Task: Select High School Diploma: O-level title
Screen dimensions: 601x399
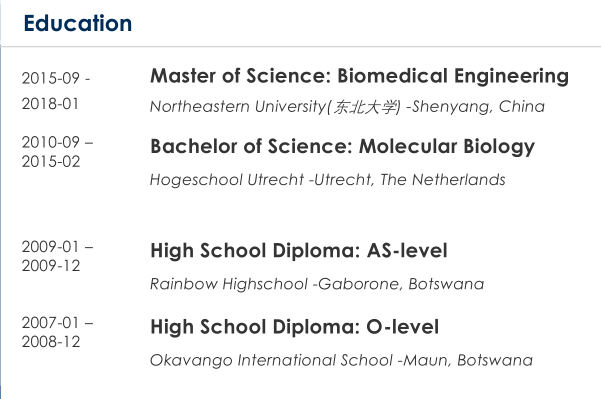Action: pyautogui.click(x=295, y=327)
